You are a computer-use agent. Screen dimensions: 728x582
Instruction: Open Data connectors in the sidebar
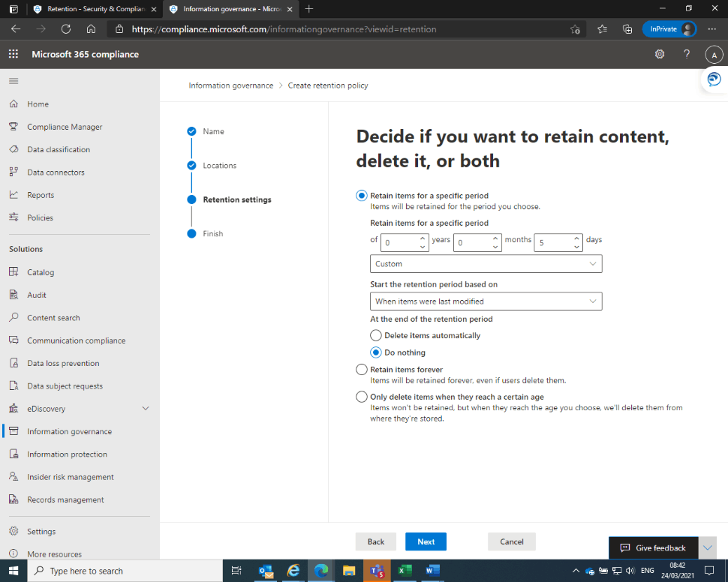[56, 172]
